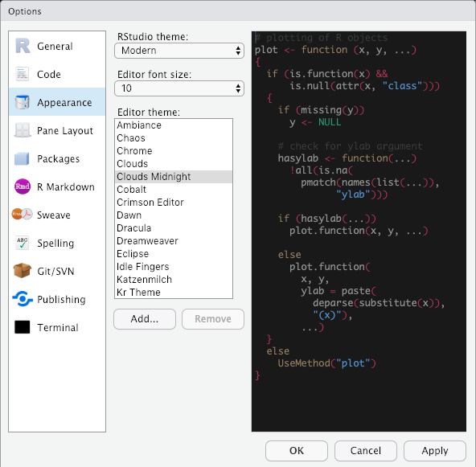Pick the Dracula editor theme
The height and width of the screenshot is (467, 476).
(x=174, y=228)
